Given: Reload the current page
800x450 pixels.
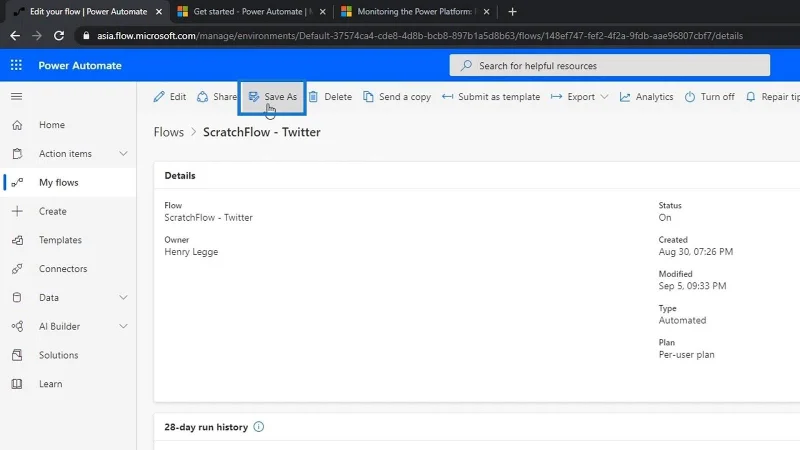Looking at the screenshot, I should coord(59,36).
